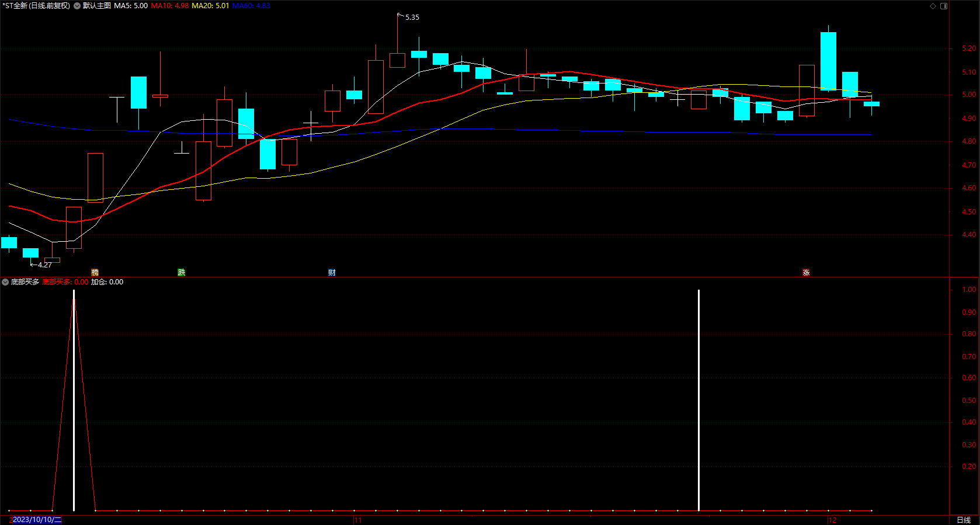Click the red 底部买多: 0.00 value

65,282
